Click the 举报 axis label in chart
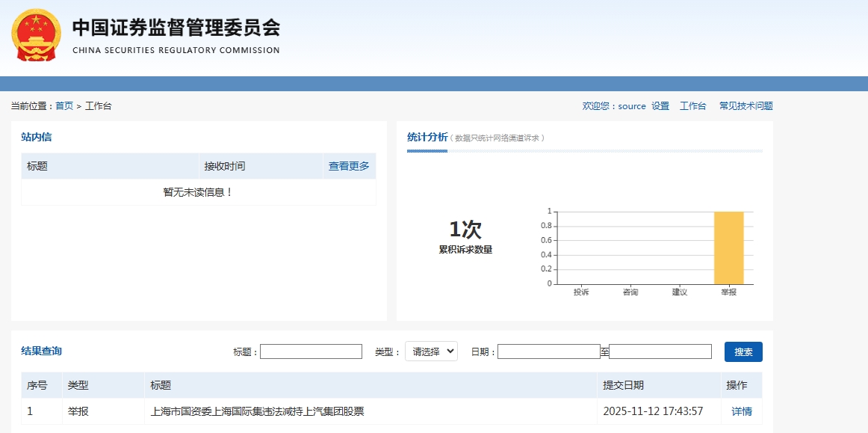Image resolution: width=868 pixels, height=433 pixels. (728, 292)
